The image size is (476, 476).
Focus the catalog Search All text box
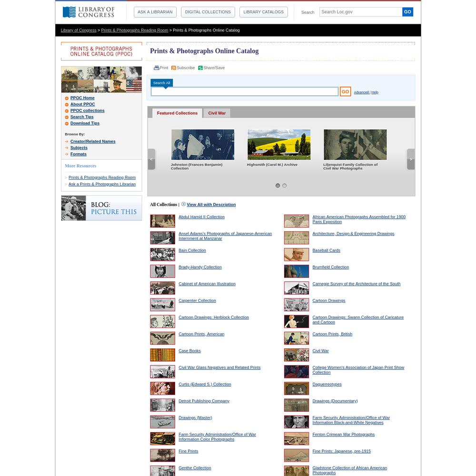245,92
